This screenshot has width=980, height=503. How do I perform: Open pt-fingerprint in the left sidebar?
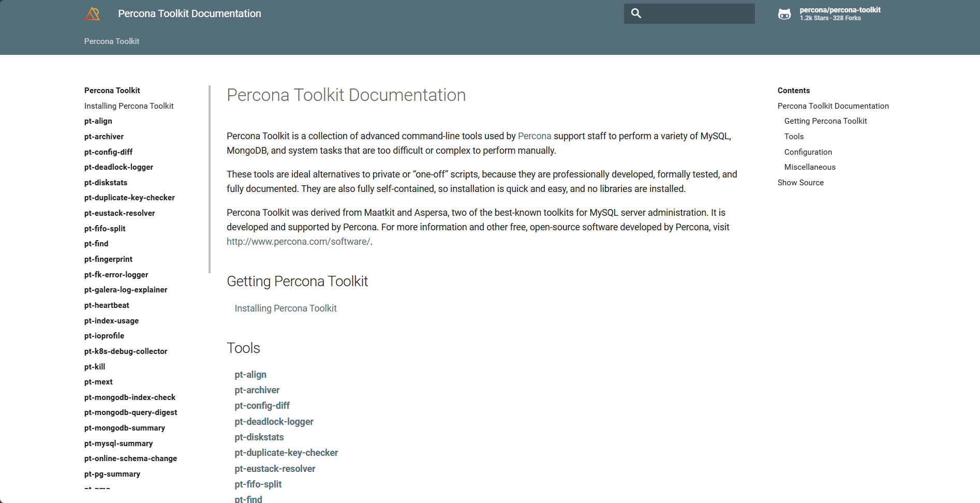[x=108, y=259]
